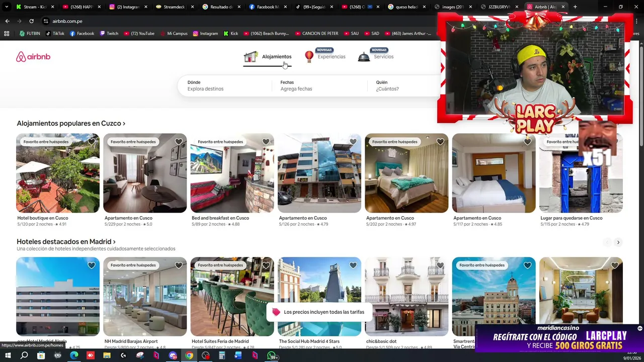644x362 pixels.
Task: Favorite the Hotel boutique en Cusco listing
Action: click(x=92, y=142)
